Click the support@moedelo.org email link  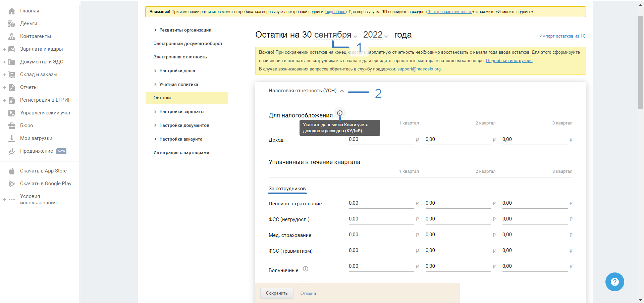click(x=419, y=69)
